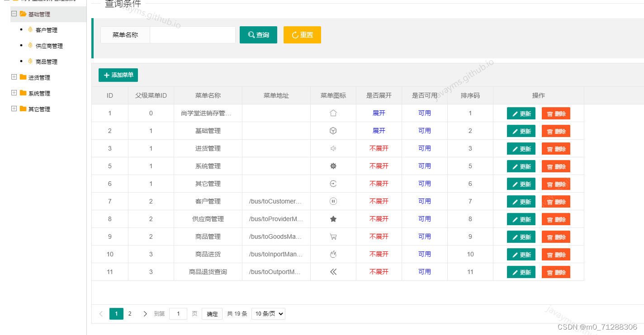Click the cube icon for 基础管理 row

click(333, 131)
